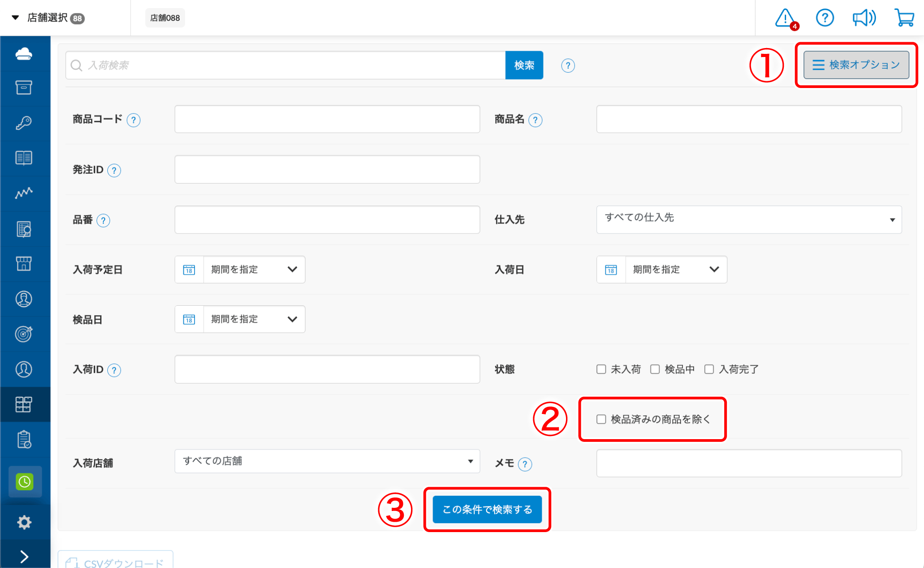Open the 入荷店舗 store dropdown
This screenshot has width=924, height=568.
(327, 461)
